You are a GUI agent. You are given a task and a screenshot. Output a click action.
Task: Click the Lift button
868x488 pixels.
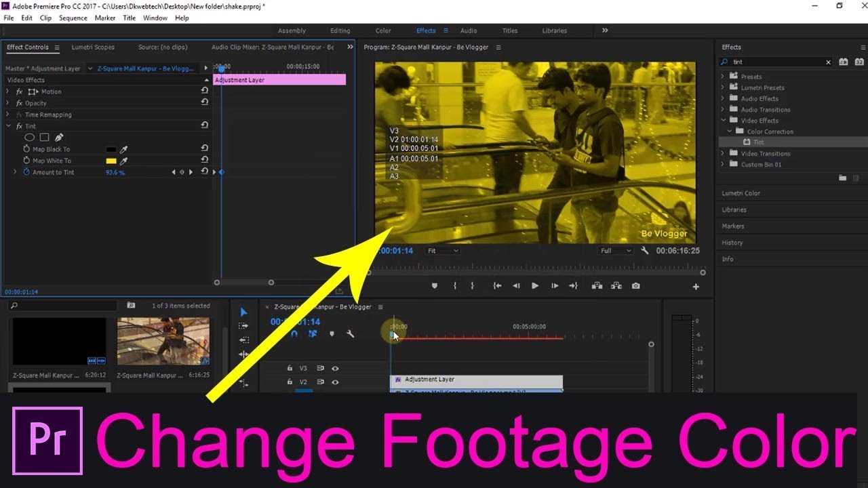tap(597, 286)
